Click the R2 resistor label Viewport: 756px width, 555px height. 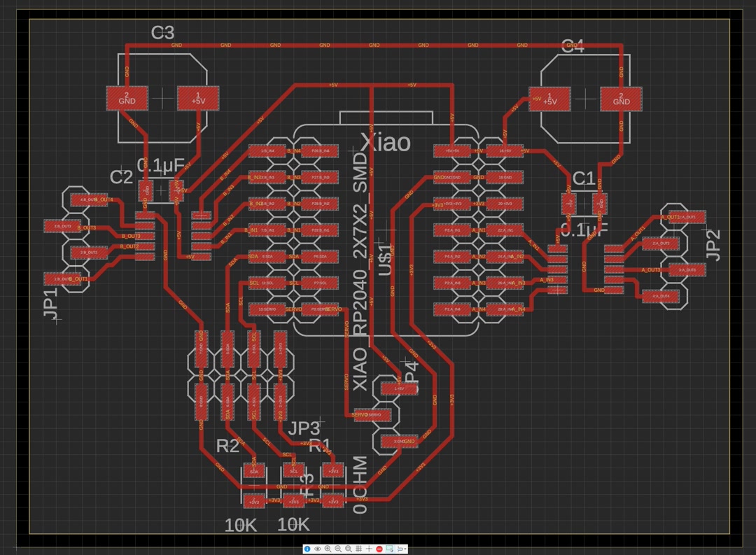pyautogui.click(x=227, y=446)
